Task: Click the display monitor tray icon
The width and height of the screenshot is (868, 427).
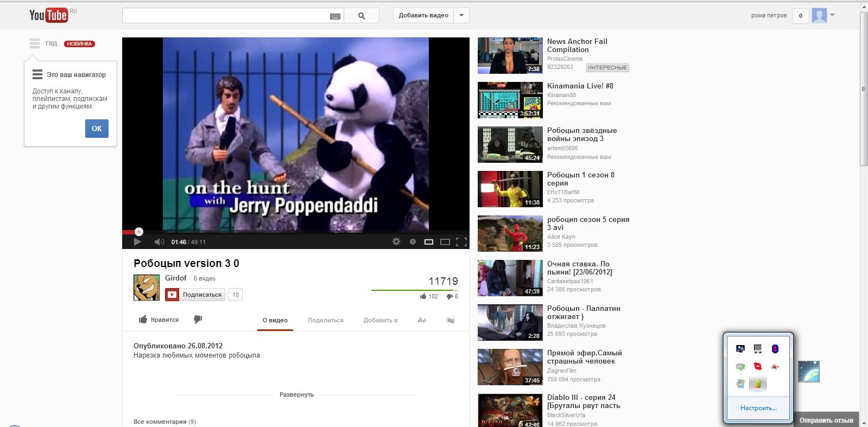Action: [x=740, y=349]
